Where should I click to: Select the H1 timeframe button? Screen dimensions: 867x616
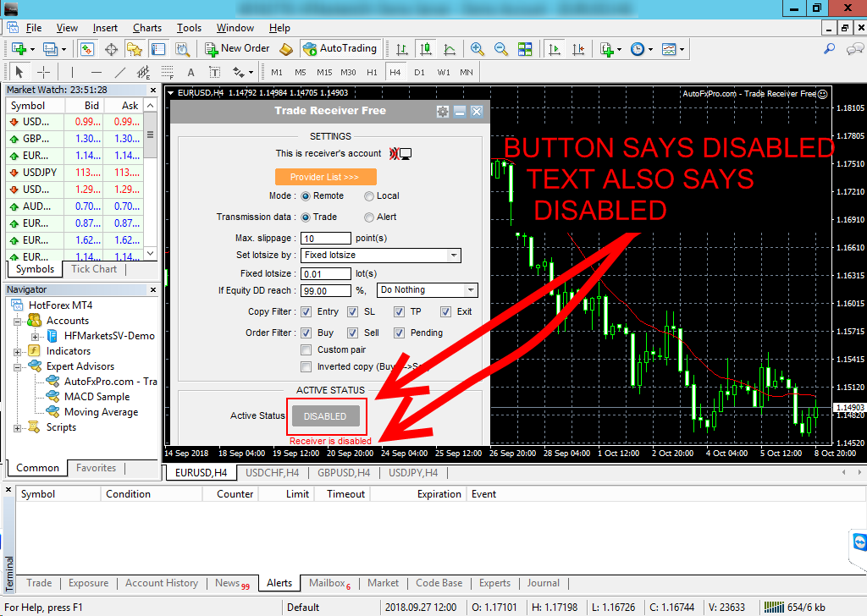(x=373, y=73)
